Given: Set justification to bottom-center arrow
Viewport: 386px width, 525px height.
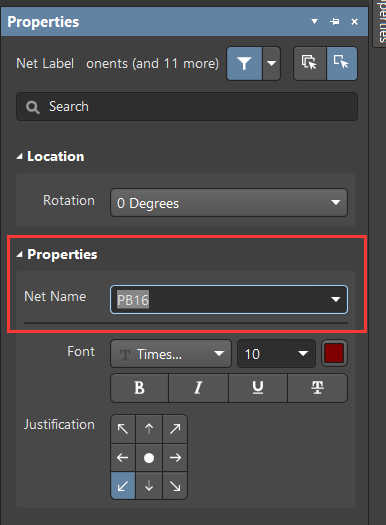Looking at the screenshot, I should pos(149,485).
